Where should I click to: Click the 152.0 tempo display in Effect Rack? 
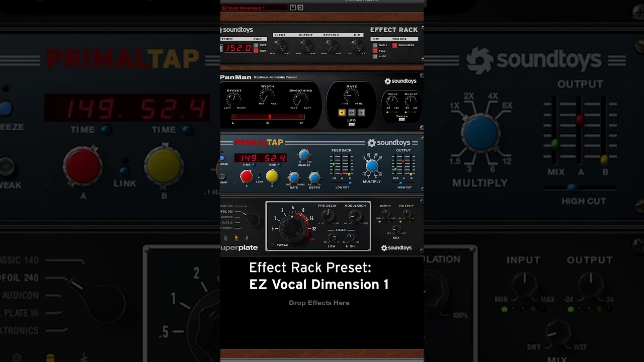tap(237, 48)
